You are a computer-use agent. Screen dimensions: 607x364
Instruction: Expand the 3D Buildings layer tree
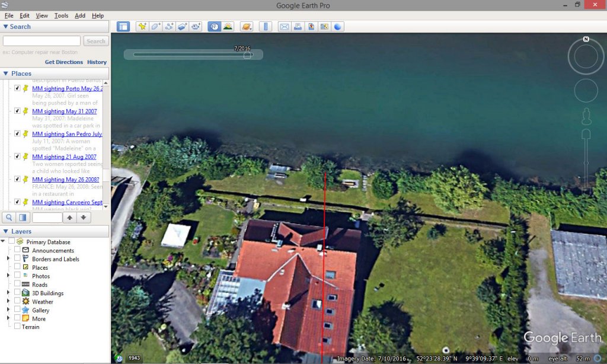point(8,293)
